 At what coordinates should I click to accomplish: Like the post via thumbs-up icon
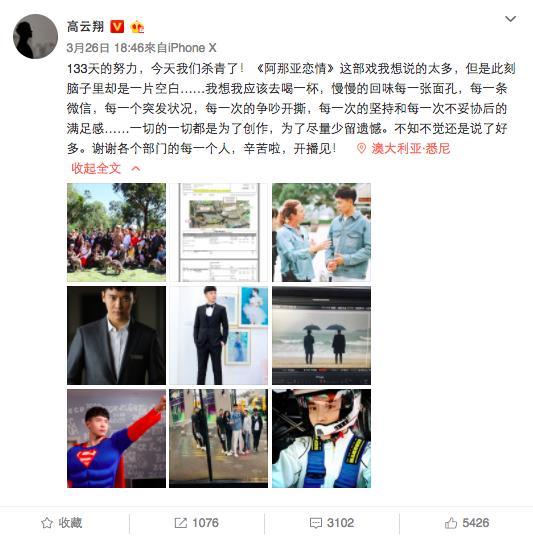451,523
